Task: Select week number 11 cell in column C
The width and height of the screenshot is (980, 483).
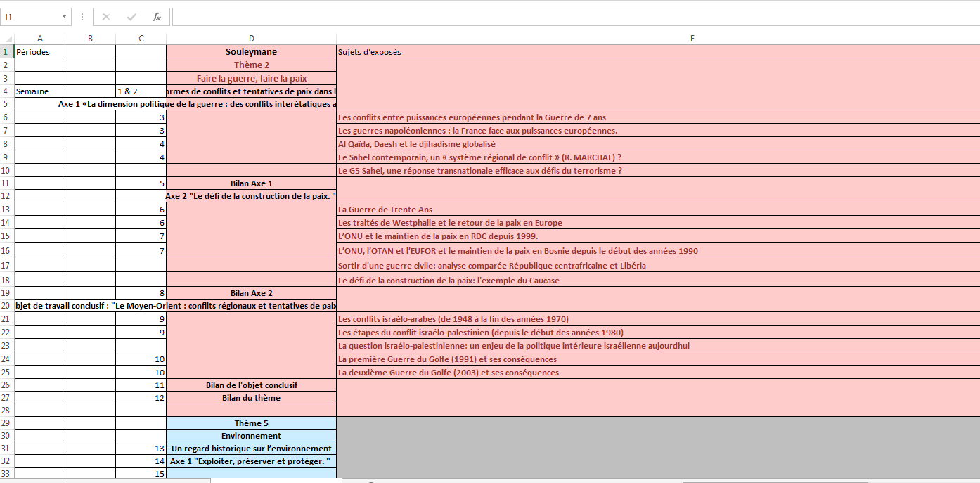Action: (141, 385)
